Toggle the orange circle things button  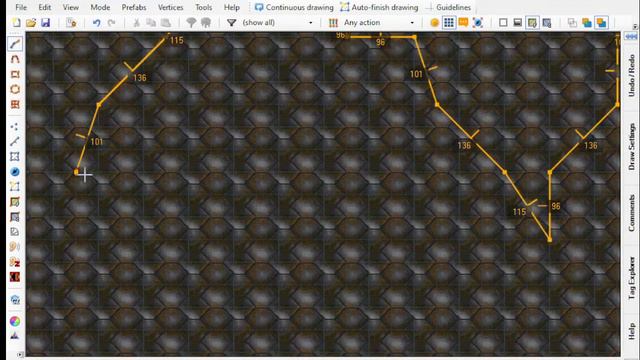pyautogui.click(x=435, y=23)
